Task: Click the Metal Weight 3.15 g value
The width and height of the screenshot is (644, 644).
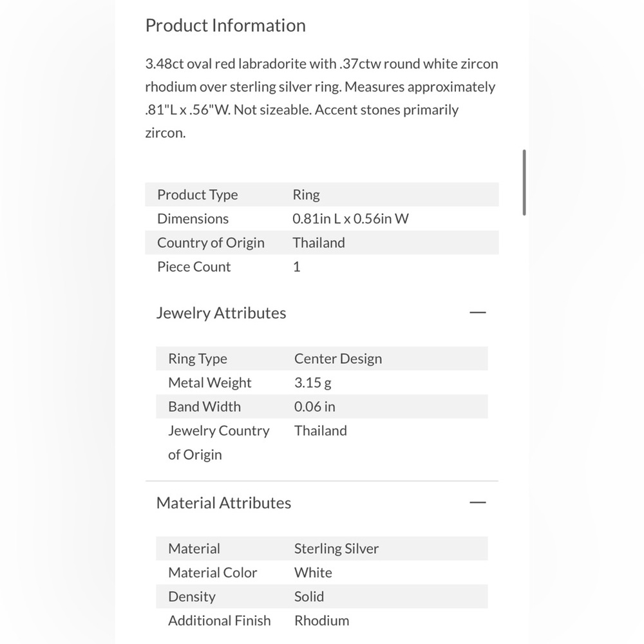Action: (x=312, y=383)
